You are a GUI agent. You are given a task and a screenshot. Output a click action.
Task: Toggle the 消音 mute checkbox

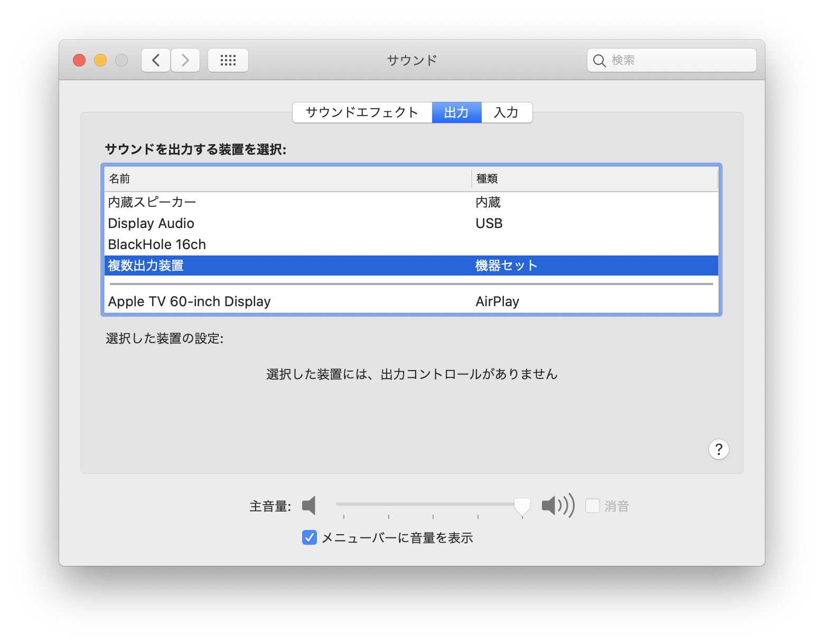593,506
